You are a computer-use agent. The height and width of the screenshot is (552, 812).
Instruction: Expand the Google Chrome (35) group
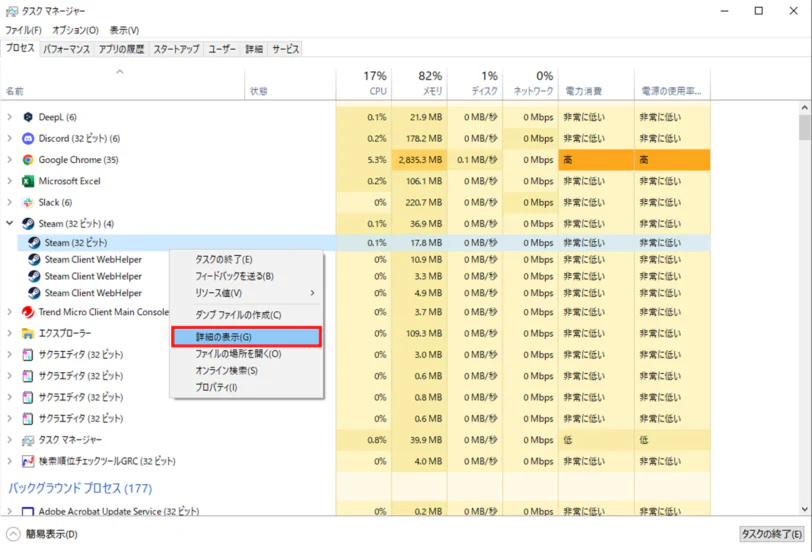pos(9,159)
